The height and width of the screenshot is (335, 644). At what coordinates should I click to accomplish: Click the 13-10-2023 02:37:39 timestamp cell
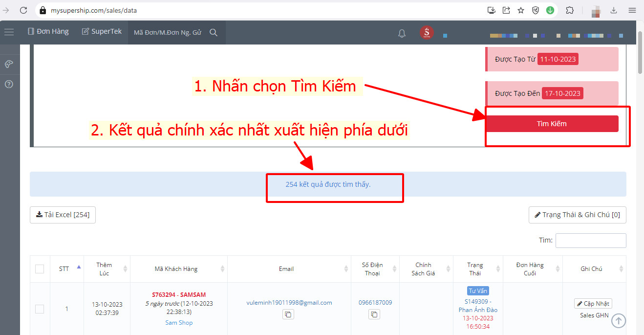click(107, 309)
